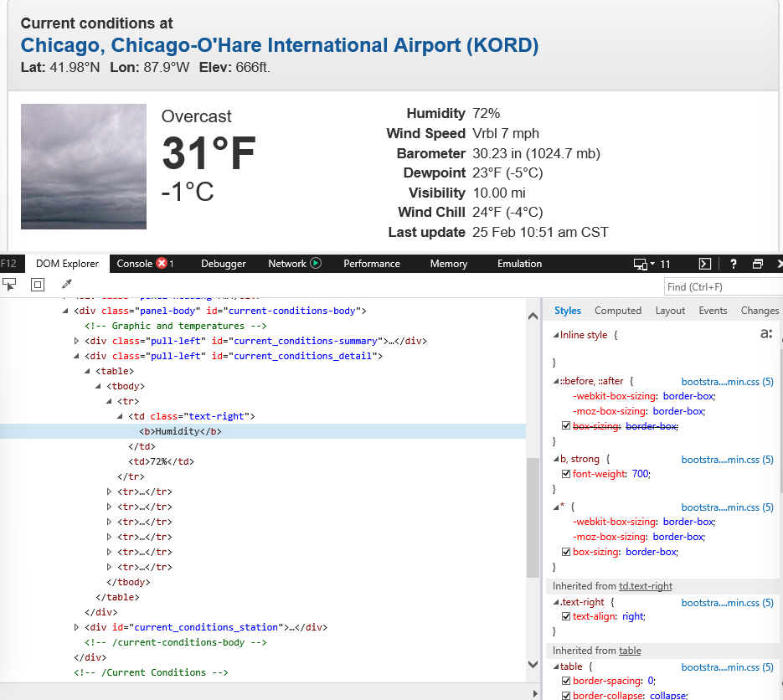Collapse the Inline style rule
Viewport: 783px width, 700px height.
[556, 335]
